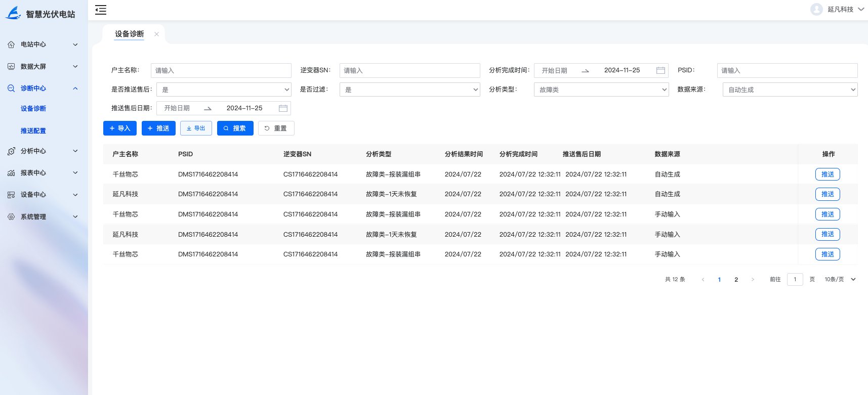Viewport: 868px width, 395px height.
Task: Click the 重置 button
Action: 276,128
